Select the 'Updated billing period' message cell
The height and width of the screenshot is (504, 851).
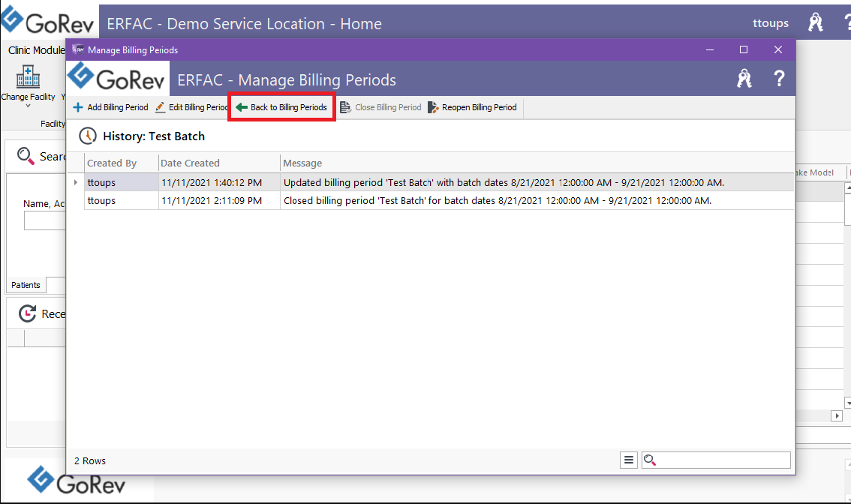click(x=537, y=182)
